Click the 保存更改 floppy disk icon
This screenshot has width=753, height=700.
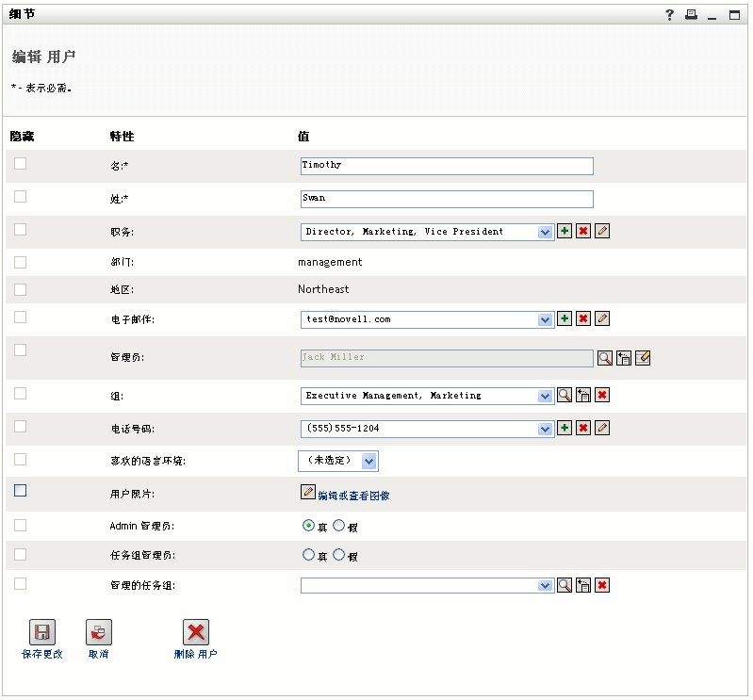tap(42, 632)
